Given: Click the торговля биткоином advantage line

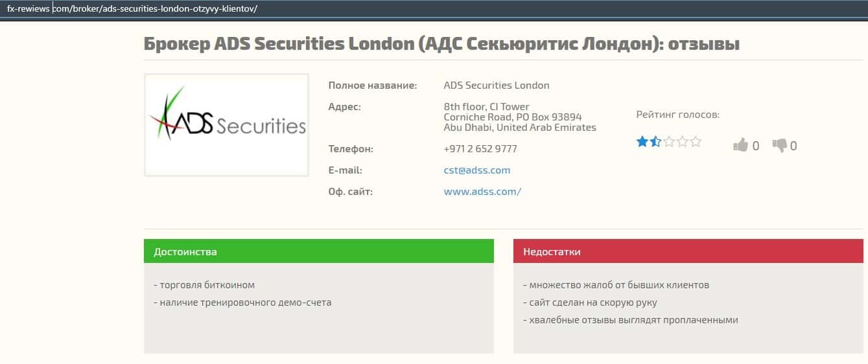Looking at the screenshot, I should coord(204,285).
